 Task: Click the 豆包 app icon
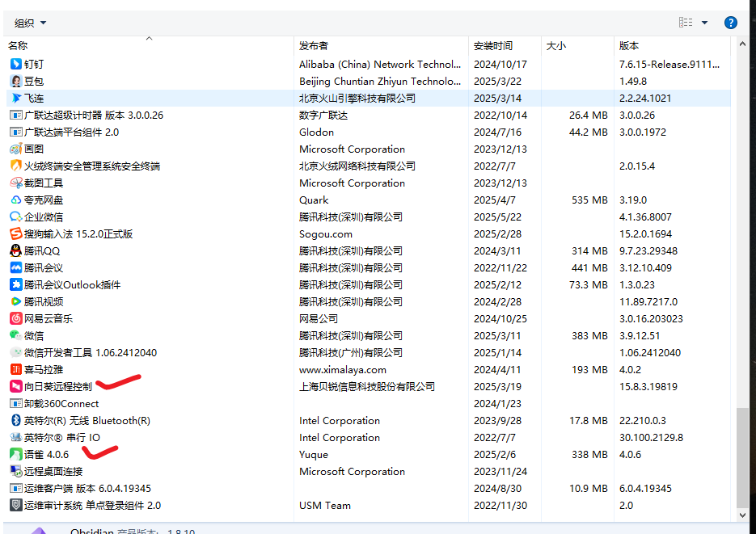(16, 81)
